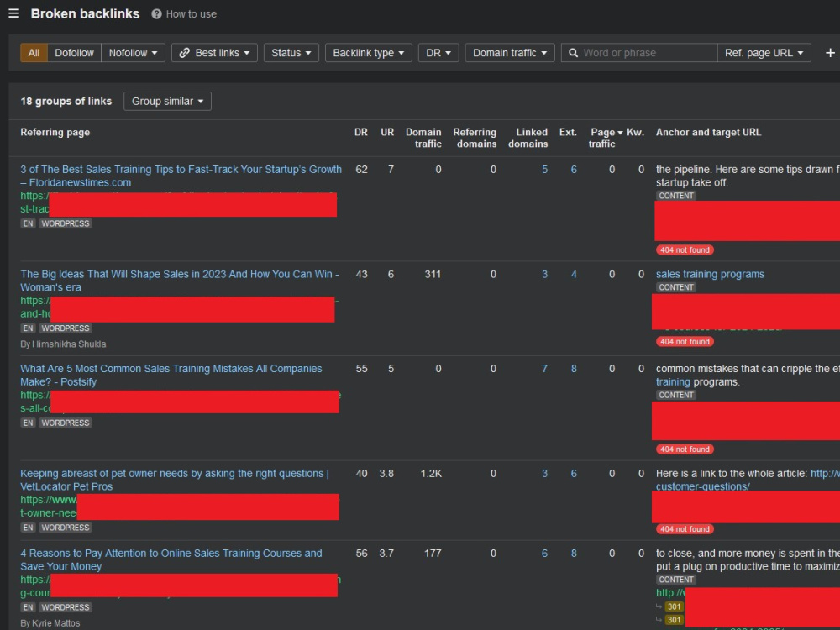840x630 pixels.
Task: Click the first 301 redirect badge
Action: 674,606
